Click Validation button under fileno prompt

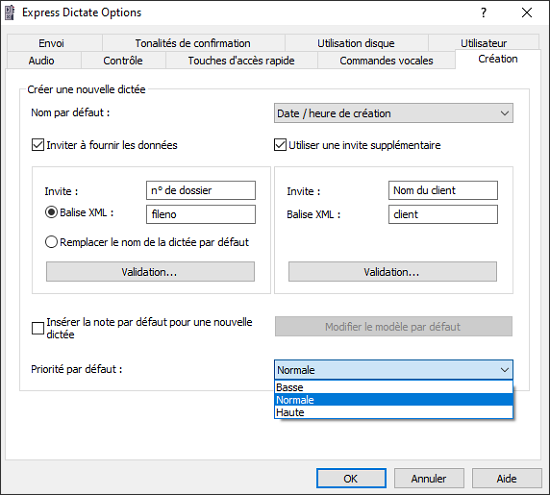pos(150,272)
